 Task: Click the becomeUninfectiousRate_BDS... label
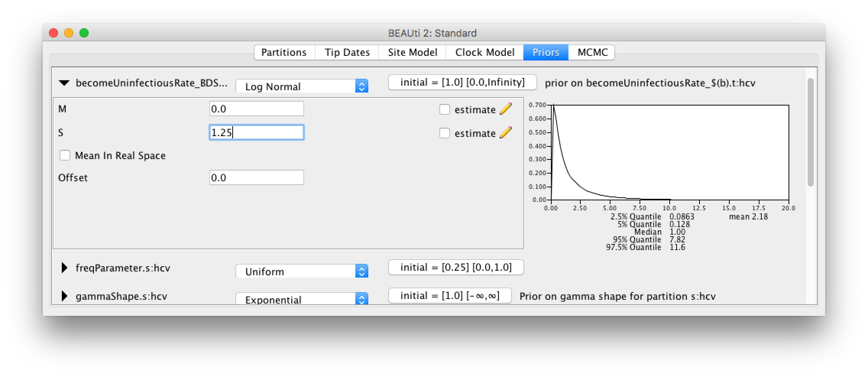coord(151,83)
